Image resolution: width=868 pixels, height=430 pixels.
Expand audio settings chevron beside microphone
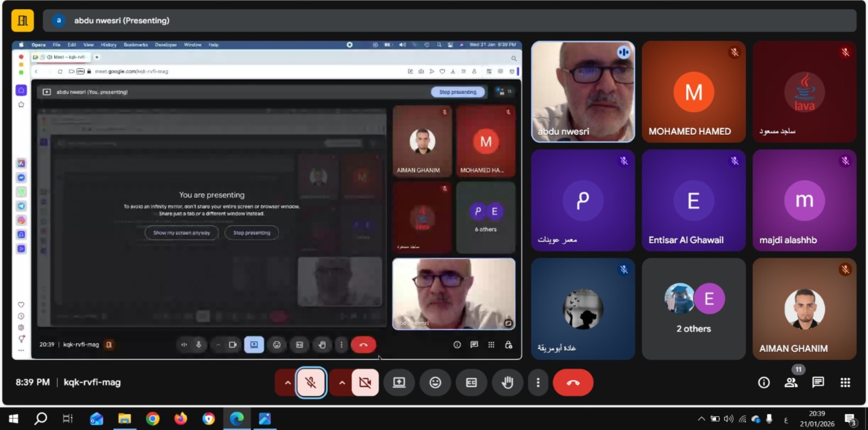coord(288,383)
